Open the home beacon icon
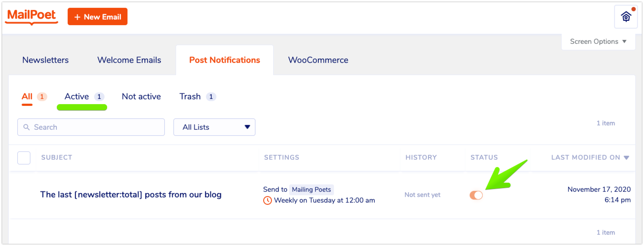Screen dimensions: 644x246 (626, 17)
